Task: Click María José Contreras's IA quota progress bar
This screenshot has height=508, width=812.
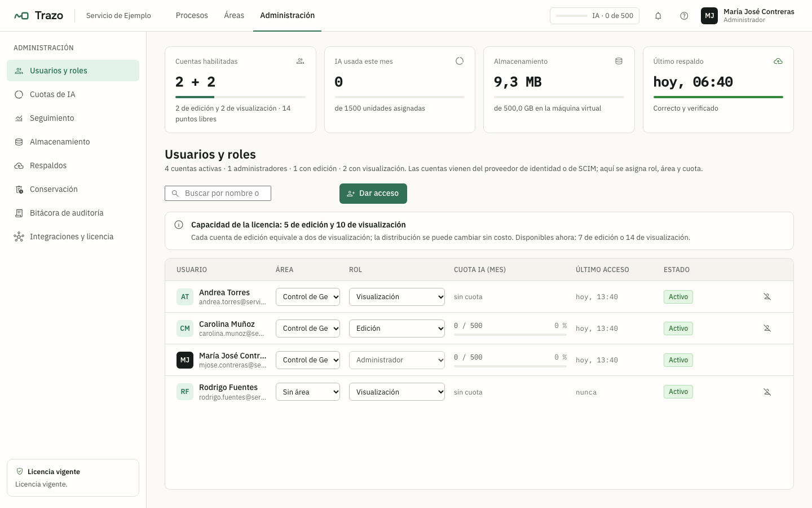Action: coord(510,366)
